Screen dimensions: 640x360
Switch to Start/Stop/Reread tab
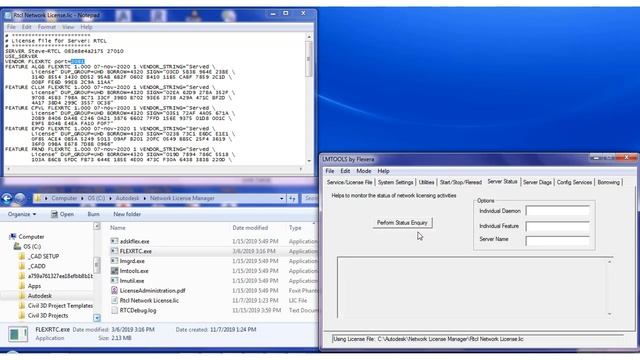(x=461, y=182)
